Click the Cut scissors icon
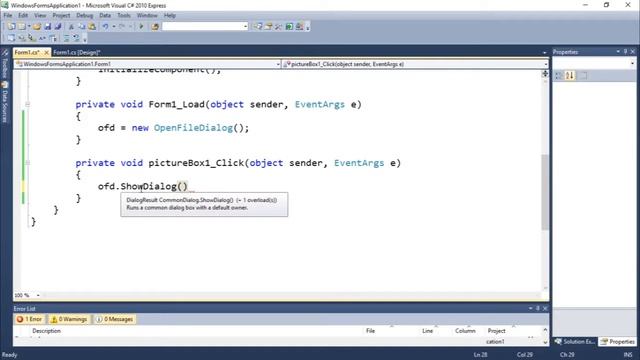Viewport: 640px width, 360px height. [71, 27]
